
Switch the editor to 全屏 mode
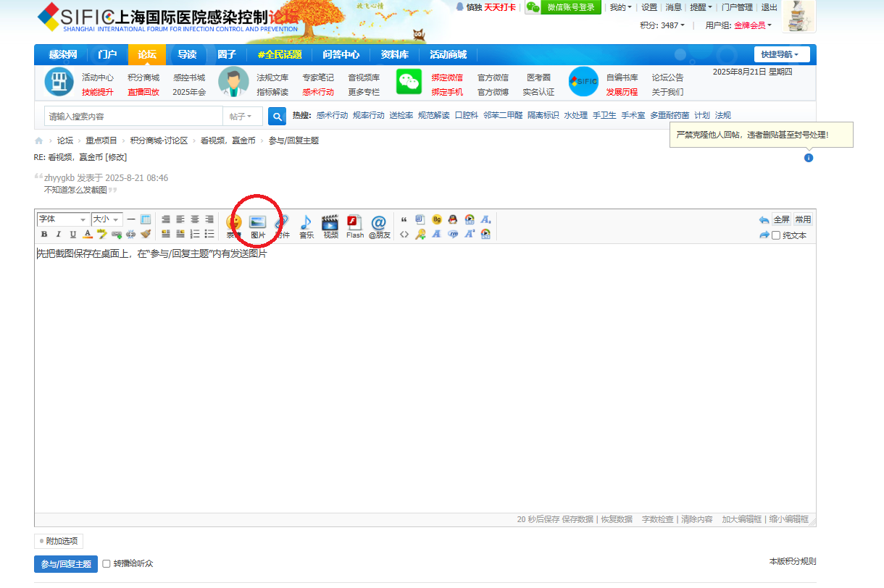[x=781, y=219]
